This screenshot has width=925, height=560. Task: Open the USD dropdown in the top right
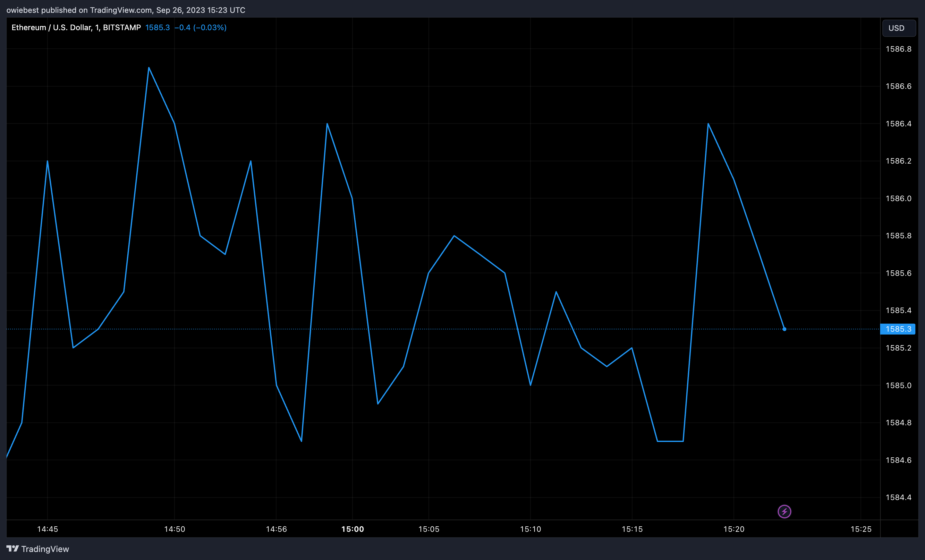pos(899,28)
